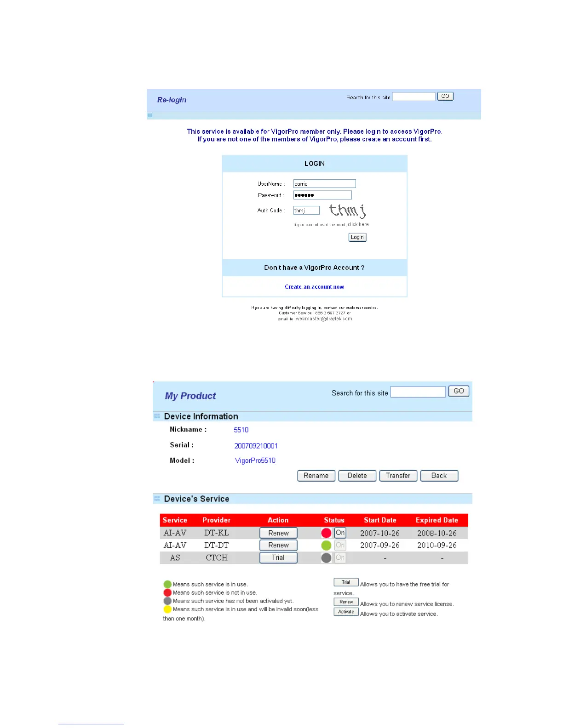Viewport: 563px width, 728px height.
Task: Click the 'click here' captcha refresh link
Action: [x=358, y=225]
